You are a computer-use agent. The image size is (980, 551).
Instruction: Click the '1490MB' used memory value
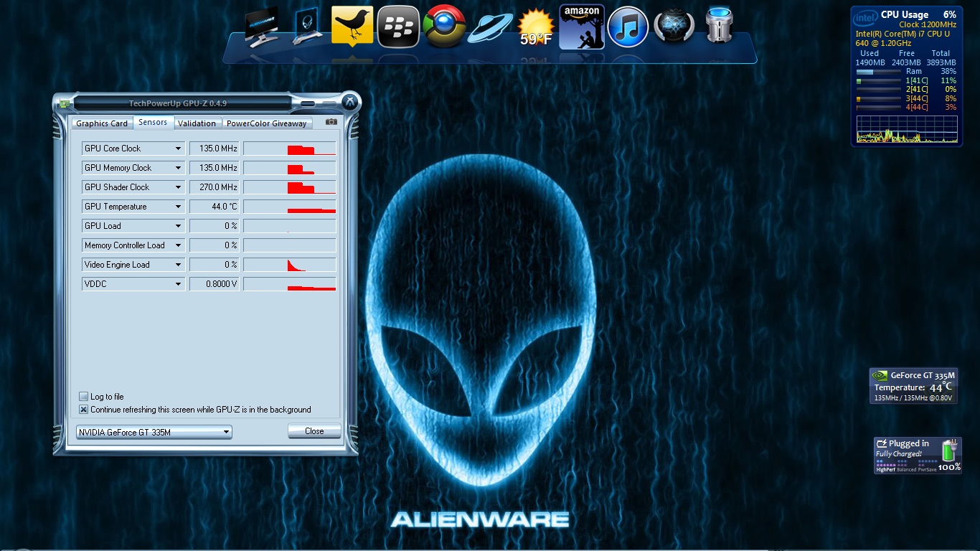click(870, 62)
